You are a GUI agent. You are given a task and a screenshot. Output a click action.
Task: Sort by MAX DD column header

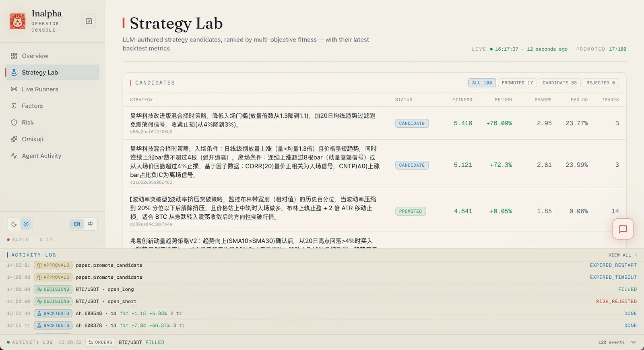[x=579, y=99]
